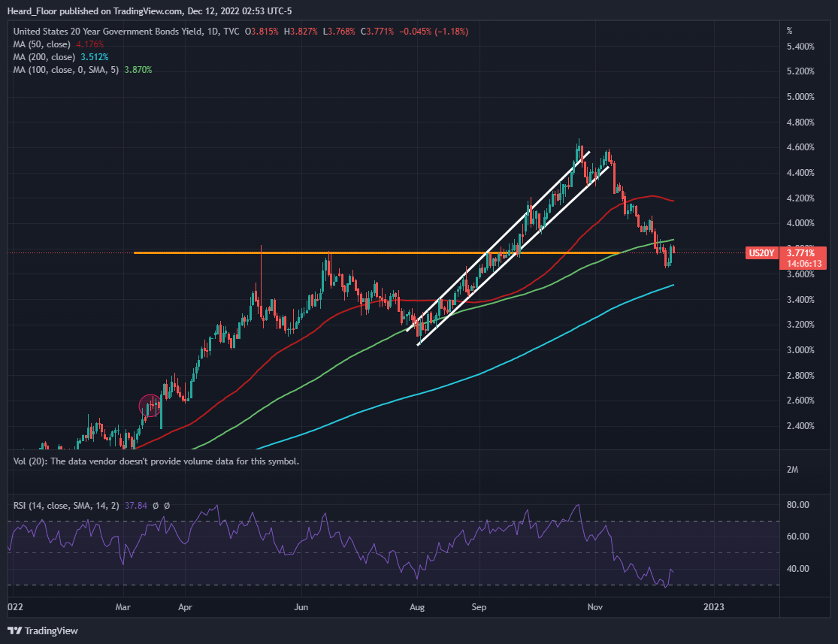Image resolution: width=838 pixels, height=644 pixels.
Task: Click the low value L3.768%
Action: [339, 32]
